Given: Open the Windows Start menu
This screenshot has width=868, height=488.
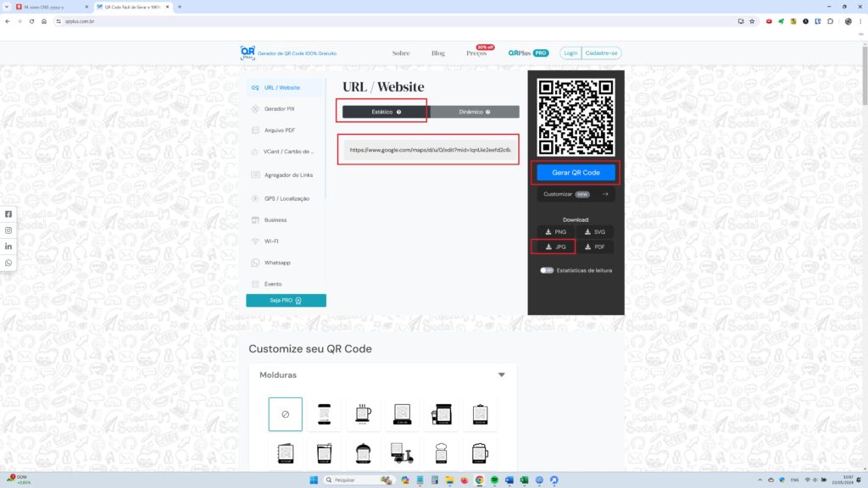Looking at the screenshot, I should coord(314,480).
